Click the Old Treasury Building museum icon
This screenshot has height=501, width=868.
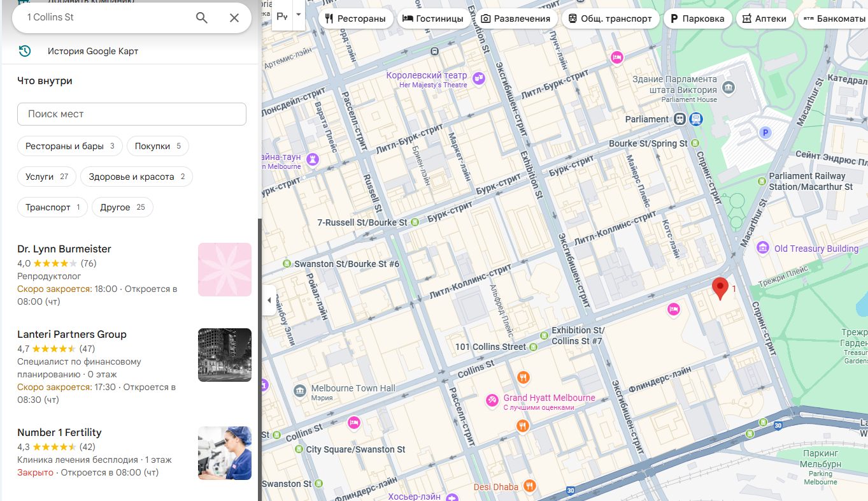pos(762,247)
